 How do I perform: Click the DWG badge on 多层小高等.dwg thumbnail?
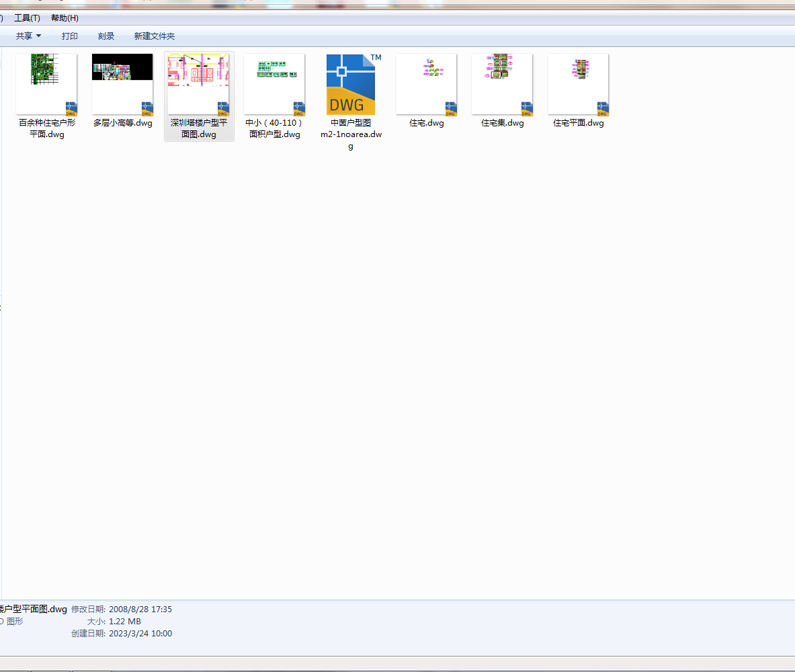(147, 109)
